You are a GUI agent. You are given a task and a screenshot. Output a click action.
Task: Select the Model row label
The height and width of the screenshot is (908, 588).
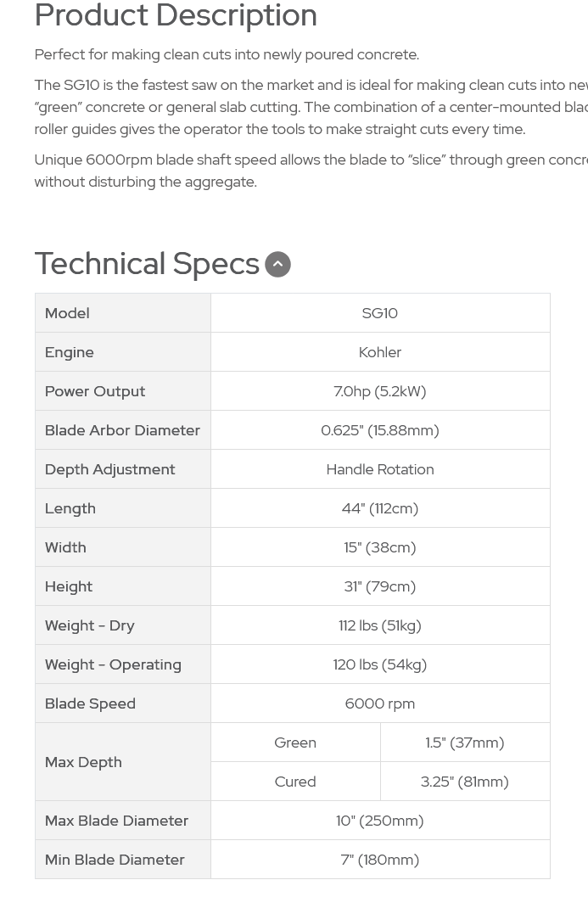[x=67, y=313]
